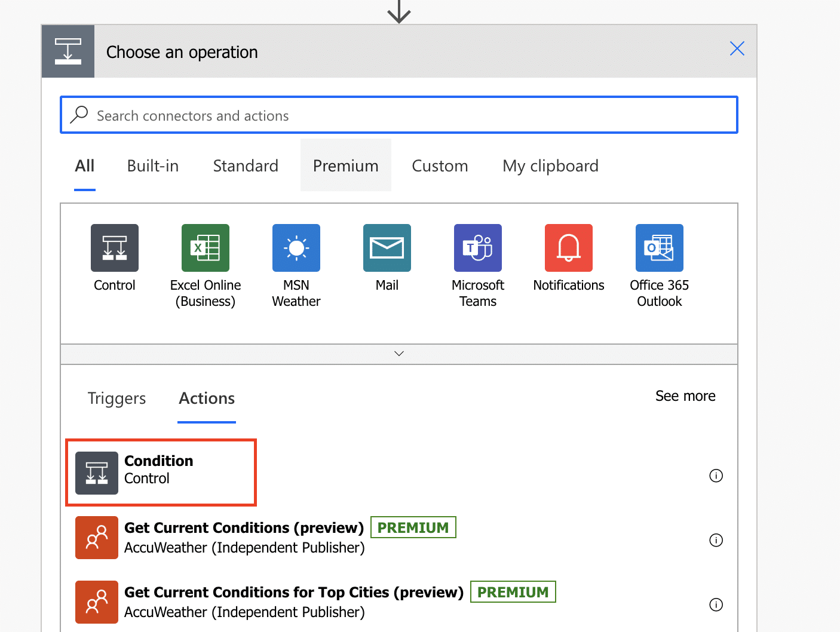Click the Search connectors and actions field
The width and height of the screenshot is (840, 632).
tap(399, 115)
